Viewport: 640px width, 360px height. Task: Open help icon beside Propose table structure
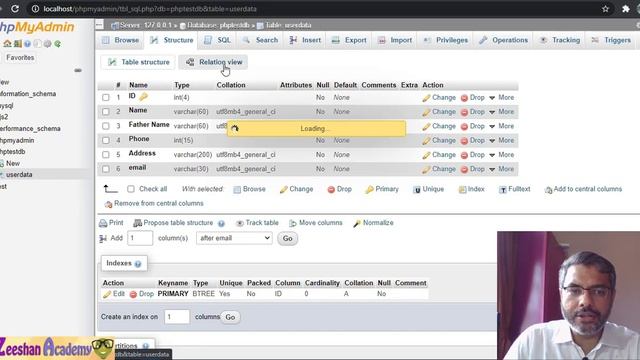(x=221, y=223)
